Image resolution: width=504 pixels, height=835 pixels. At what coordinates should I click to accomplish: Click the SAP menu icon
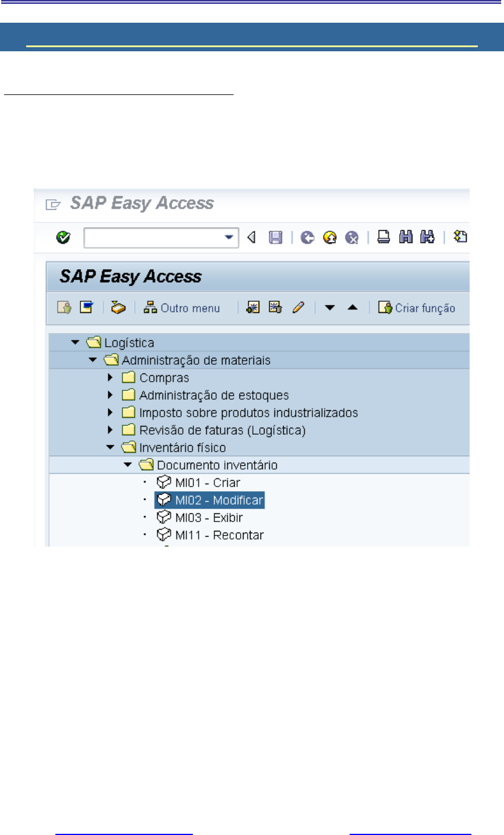[x=86, y=308]
